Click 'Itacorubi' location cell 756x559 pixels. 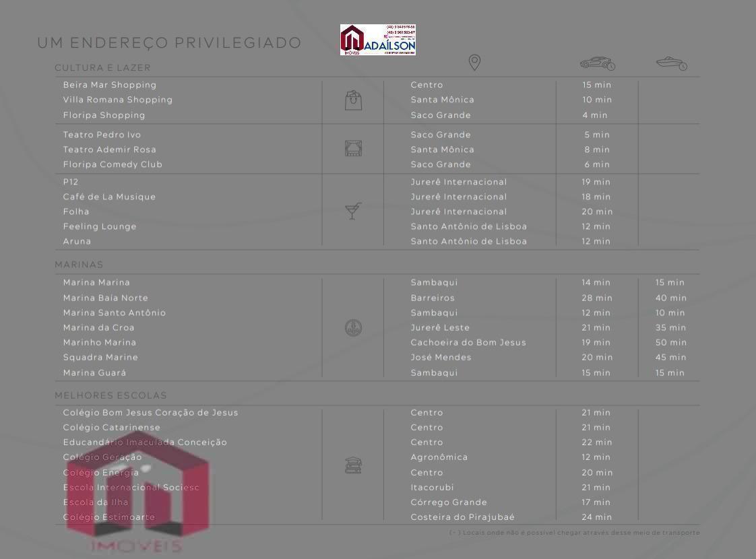point(432,488)
